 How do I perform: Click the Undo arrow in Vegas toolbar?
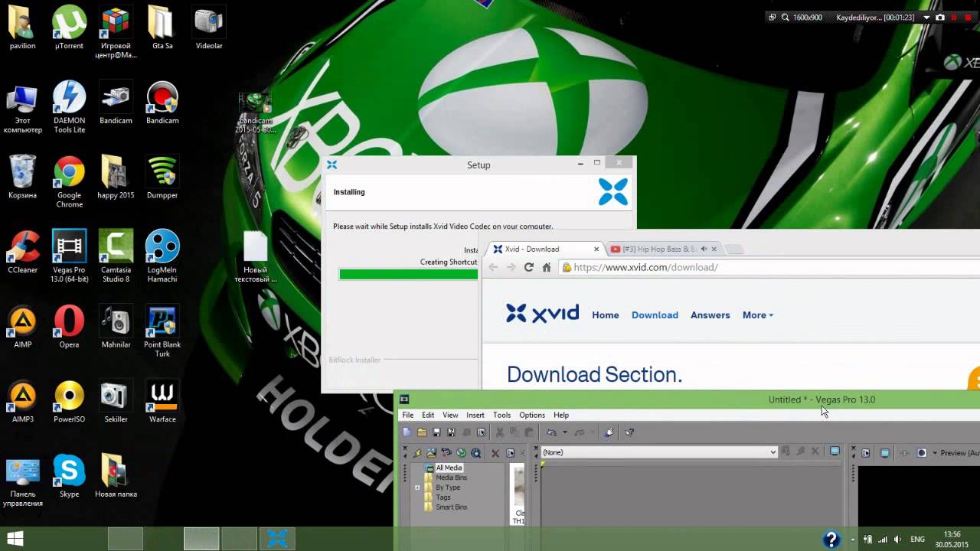tap(551, 432)
